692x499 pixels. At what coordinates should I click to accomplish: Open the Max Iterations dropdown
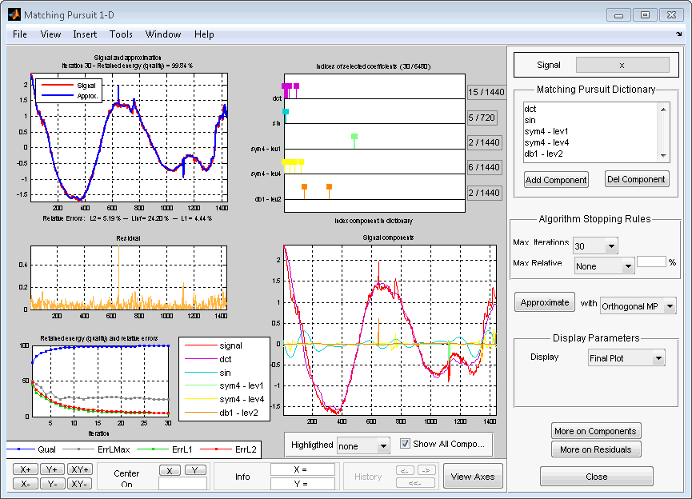pos(598,245)
